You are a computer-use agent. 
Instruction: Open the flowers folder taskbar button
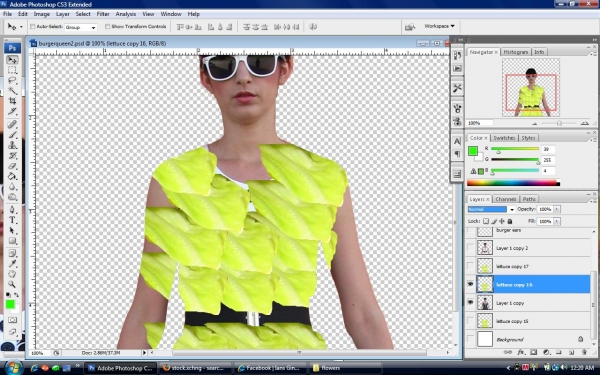pyautogui.click(x=346, y=368)
